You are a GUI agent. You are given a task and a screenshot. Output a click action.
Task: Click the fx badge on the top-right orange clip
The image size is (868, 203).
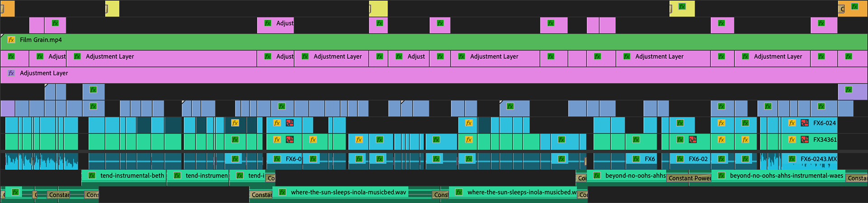[x=854, y=7]
